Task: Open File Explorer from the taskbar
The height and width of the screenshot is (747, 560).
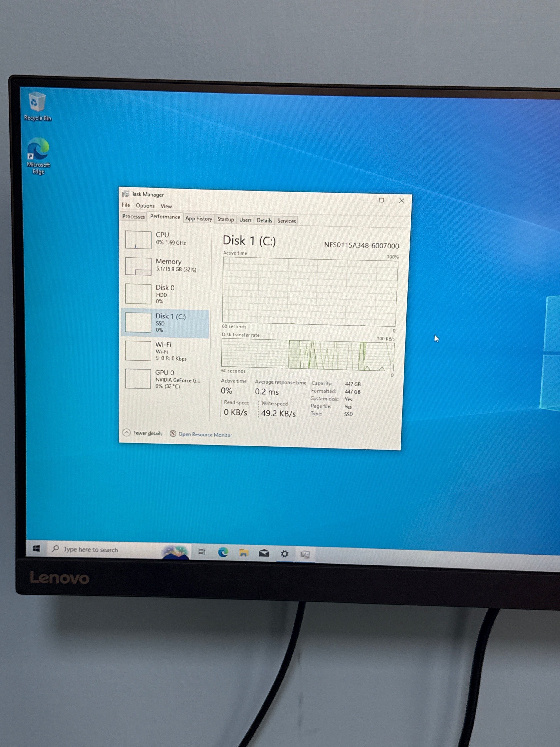Action: click(244, 553)
